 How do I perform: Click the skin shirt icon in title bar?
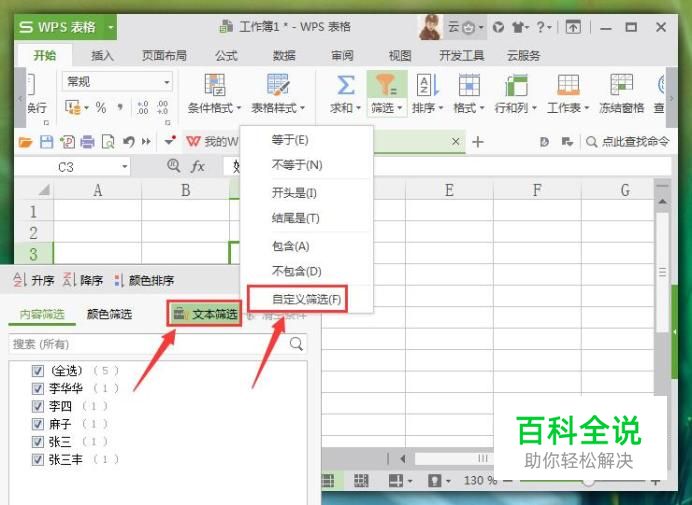click(518, 27)
